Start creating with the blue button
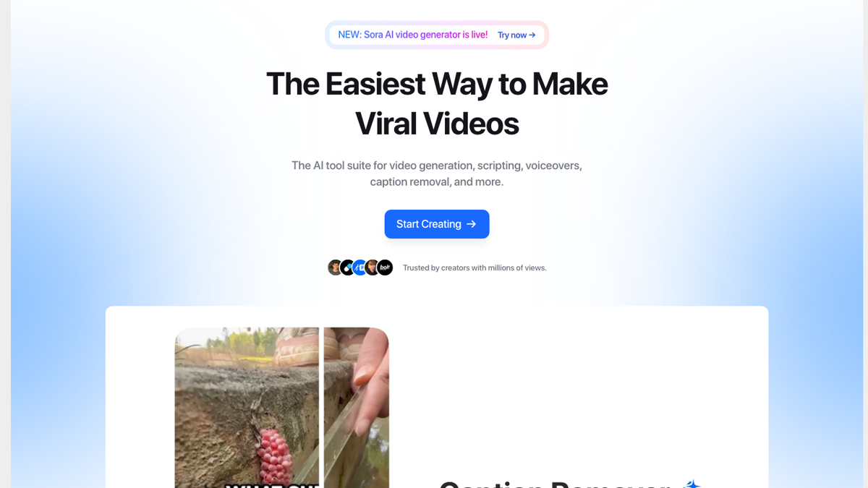 [437, 224]
